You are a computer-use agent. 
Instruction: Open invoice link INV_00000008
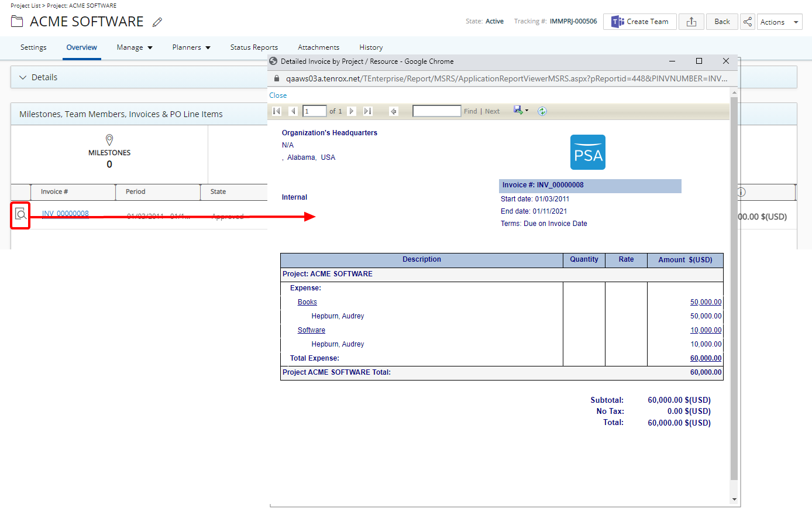[66, 213]
